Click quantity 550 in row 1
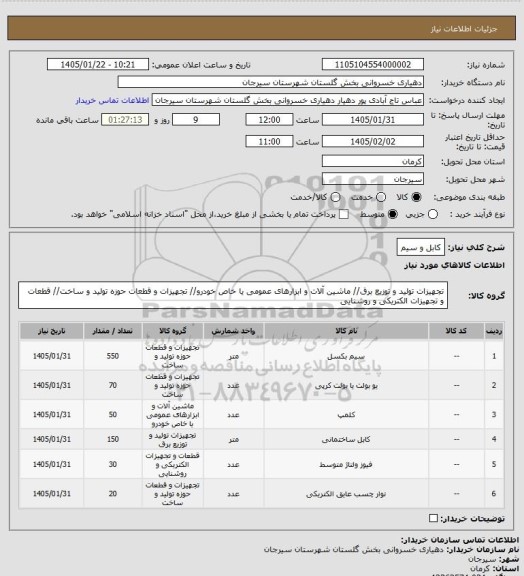The image size is (524, 576). pos(112,356)
